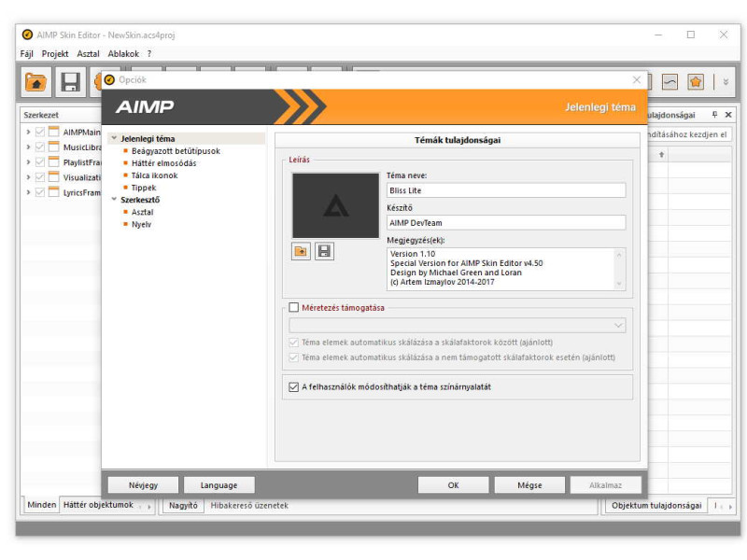The height and width of the screenshot is (560, 747).
Task: Cancel with the Mégse button
Action: point(529,485)
